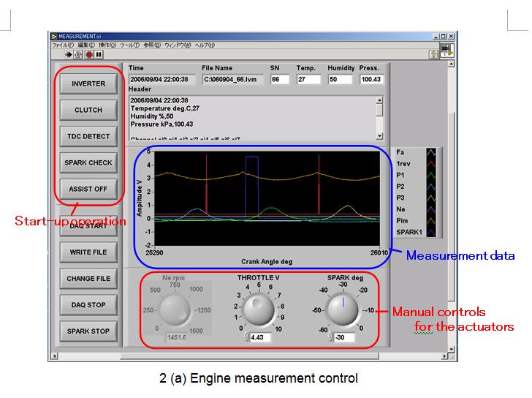This screenshot has width=532, height=398.
Task: Click Header box scroll up arrow
Action: click(380, 99)
